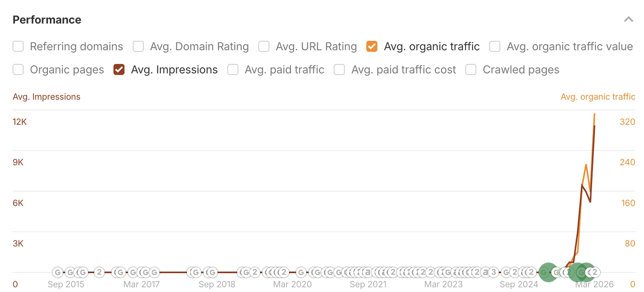The height and width of the screenshot is (292, 644).
Task: Check the Avg. Domain Rating option
Action: 138,46
